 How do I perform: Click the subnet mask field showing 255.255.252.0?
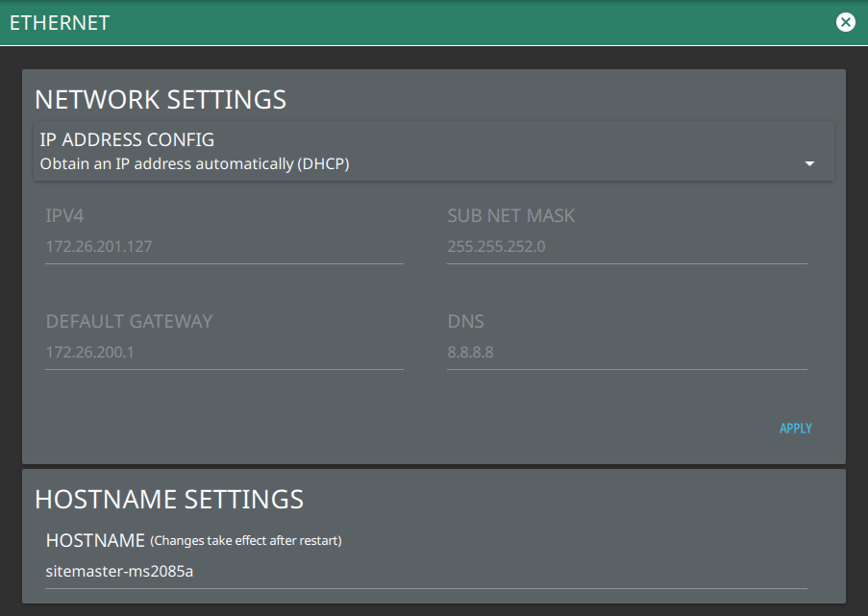tap(626, 247)
